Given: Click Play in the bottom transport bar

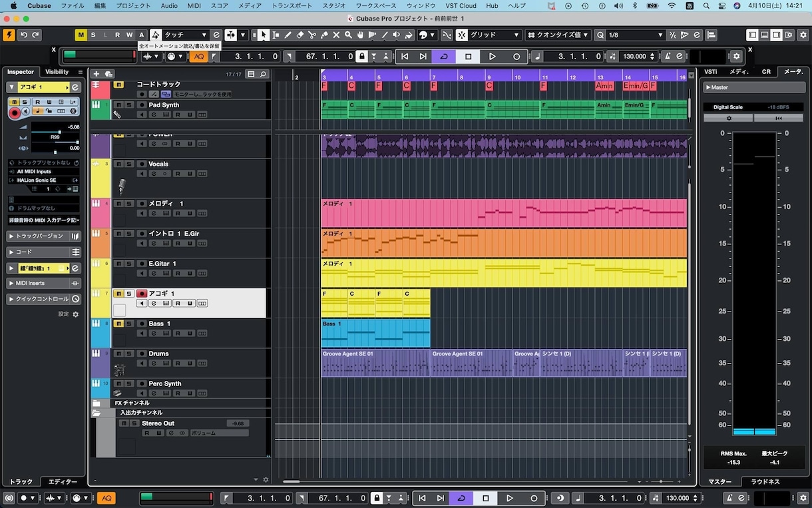Looking at the screenshot, I should click(509, 498).
